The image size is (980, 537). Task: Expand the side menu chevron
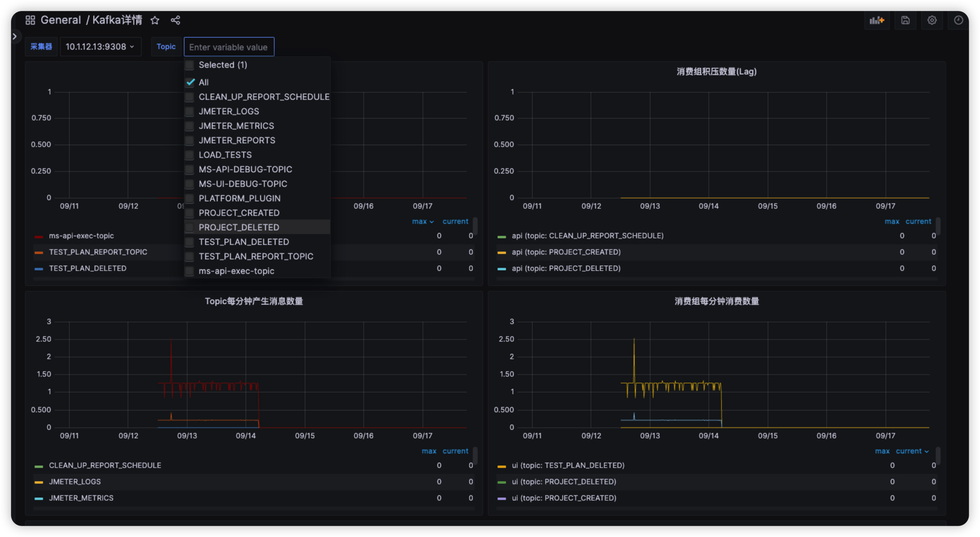coord(15,36)
